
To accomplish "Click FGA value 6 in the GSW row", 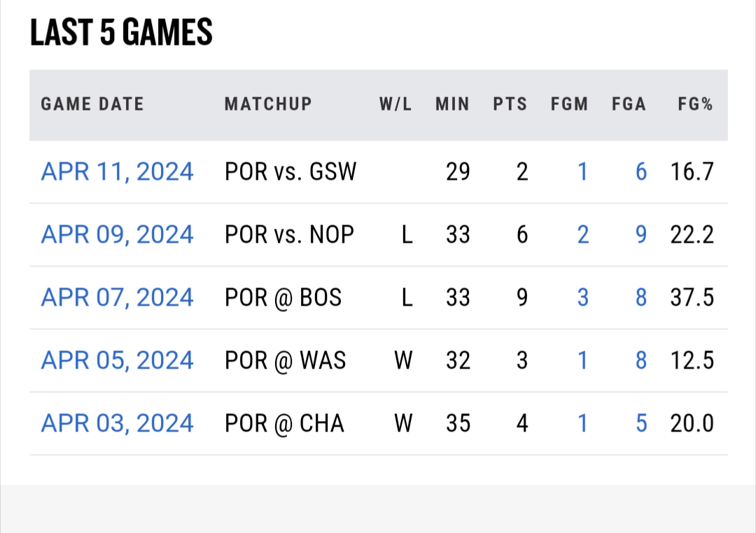I will coord(641,171).
